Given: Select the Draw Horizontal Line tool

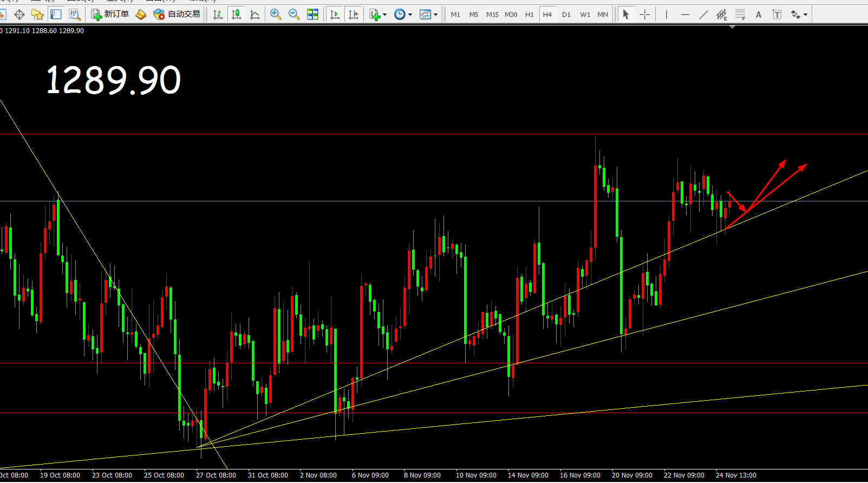Looking at the screenshot, I should click(x=685, y=15).
